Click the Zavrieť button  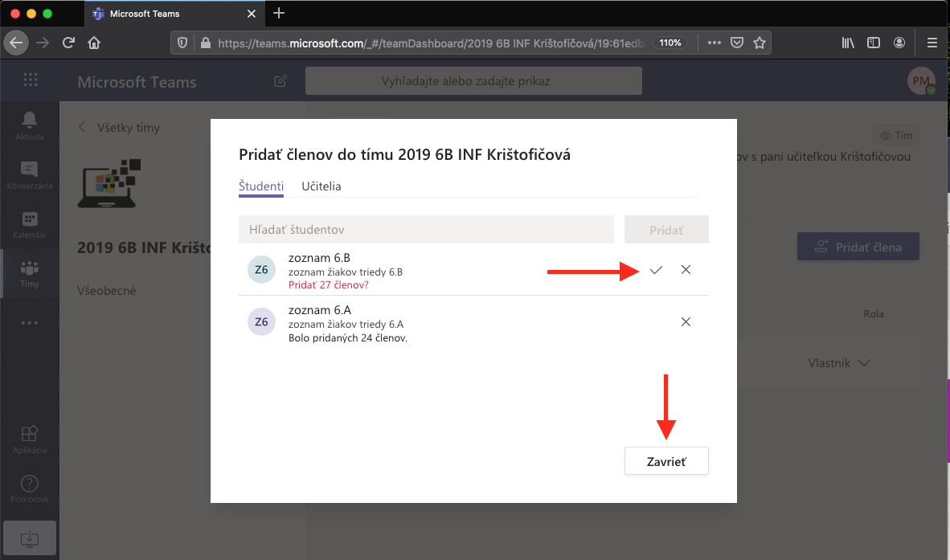tap(666, 461)
